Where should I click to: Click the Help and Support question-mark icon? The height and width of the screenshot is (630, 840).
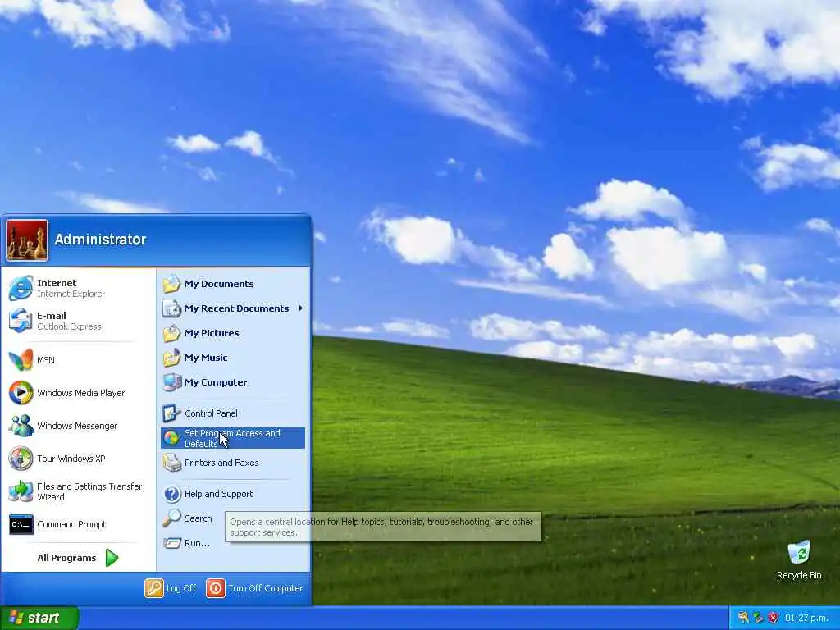tap(171, 494)
